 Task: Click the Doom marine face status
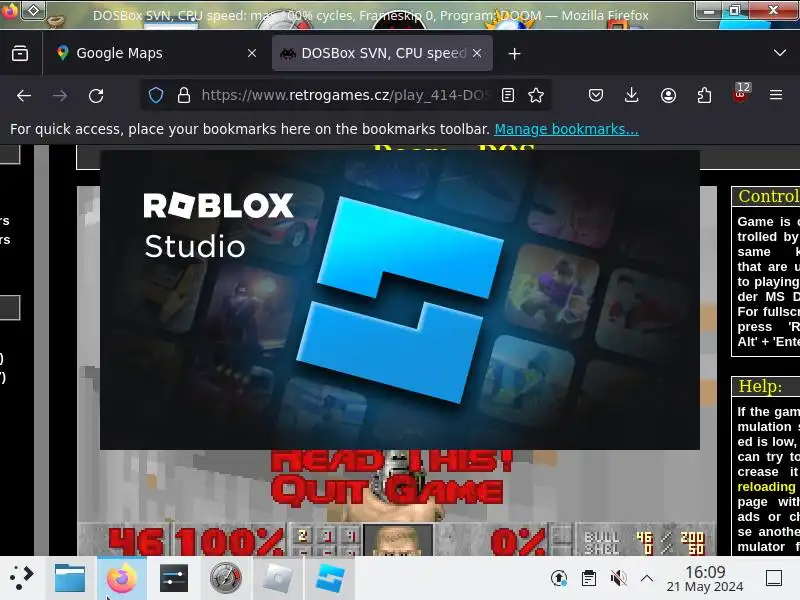click(x=397, y=540)
